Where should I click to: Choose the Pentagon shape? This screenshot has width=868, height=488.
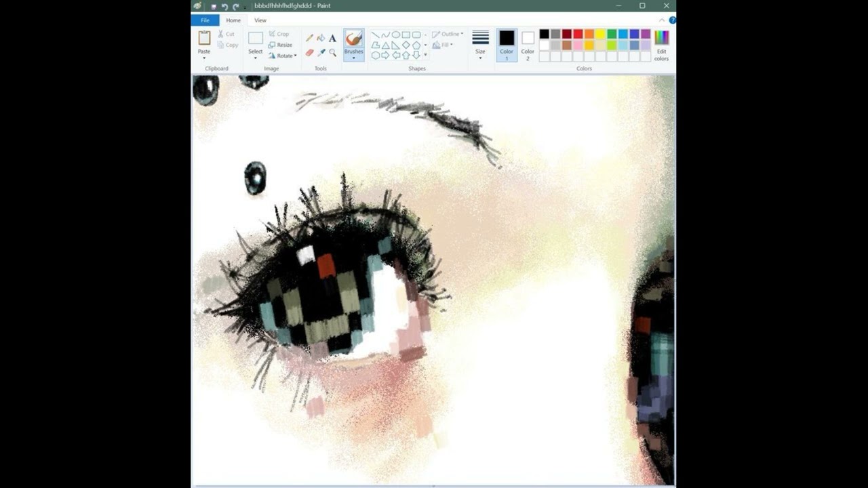[416, 45]
